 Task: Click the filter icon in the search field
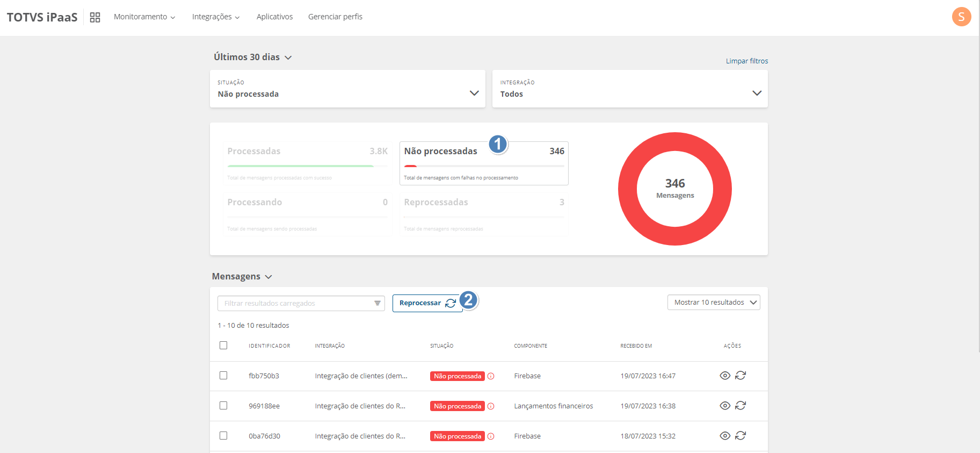378,304
